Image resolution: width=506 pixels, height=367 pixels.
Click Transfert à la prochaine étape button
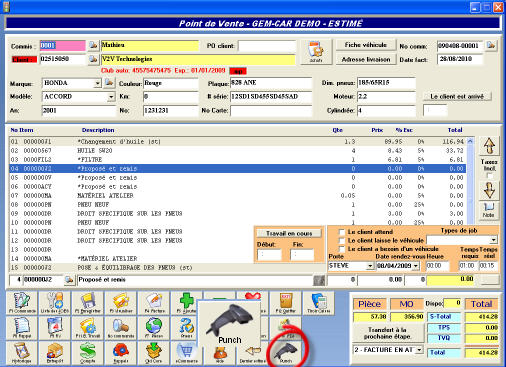pos(388,333)
